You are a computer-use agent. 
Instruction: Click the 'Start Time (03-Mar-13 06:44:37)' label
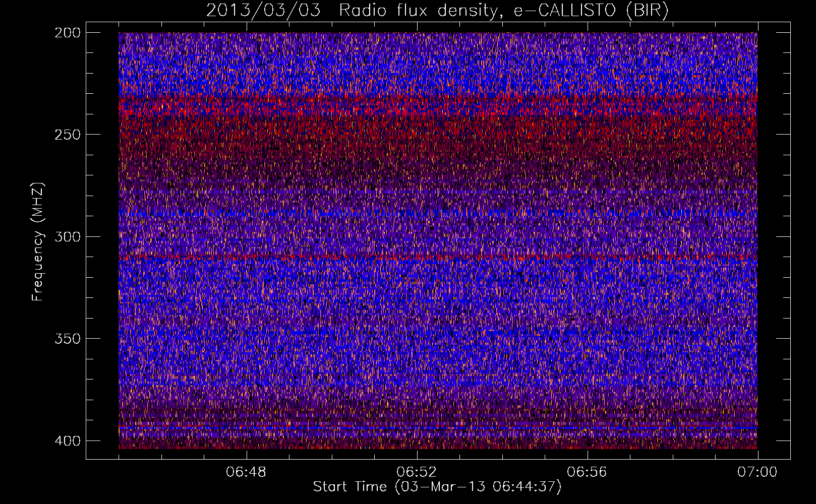click(x=437, y=487)
